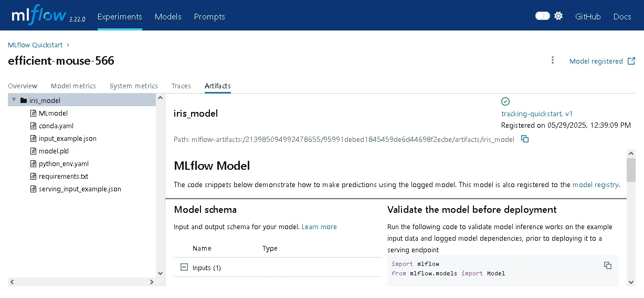Open the Prompts page

coord(209,16)
